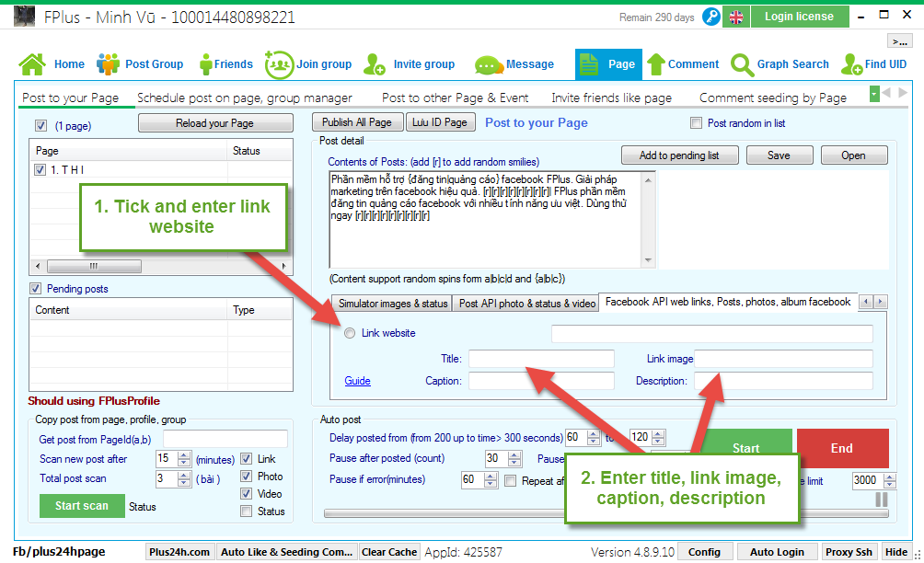Open the Guide link

click(x=358, y=381)
